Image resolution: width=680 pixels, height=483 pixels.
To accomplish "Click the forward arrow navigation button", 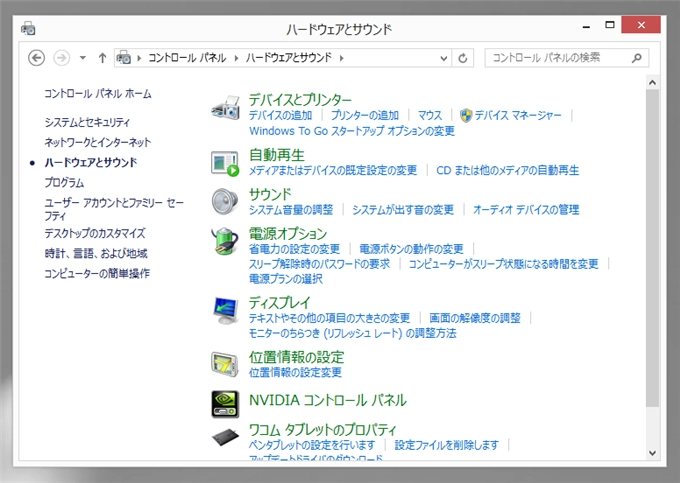I will point(62,58).
